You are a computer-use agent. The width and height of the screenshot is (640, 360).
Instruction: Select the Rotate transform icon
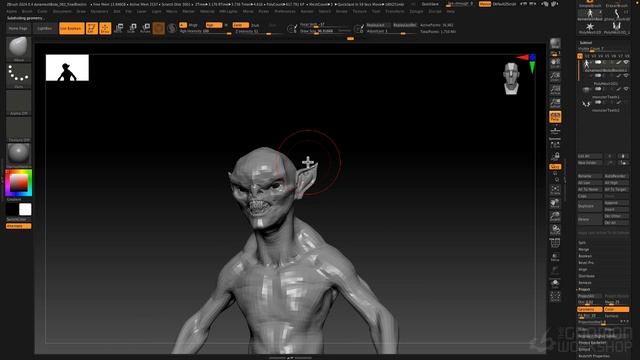pos(145,28)
